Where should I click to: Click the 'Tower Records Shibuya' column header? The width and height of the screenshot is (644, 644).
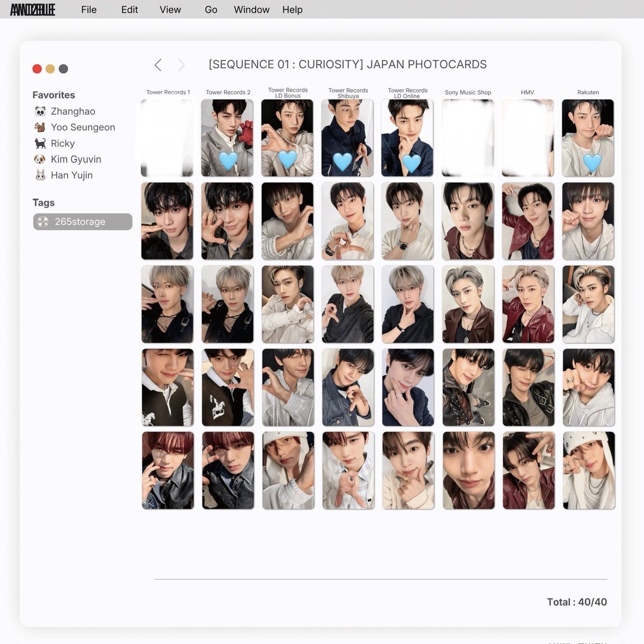pyautogui.click(x=348, y=93)
